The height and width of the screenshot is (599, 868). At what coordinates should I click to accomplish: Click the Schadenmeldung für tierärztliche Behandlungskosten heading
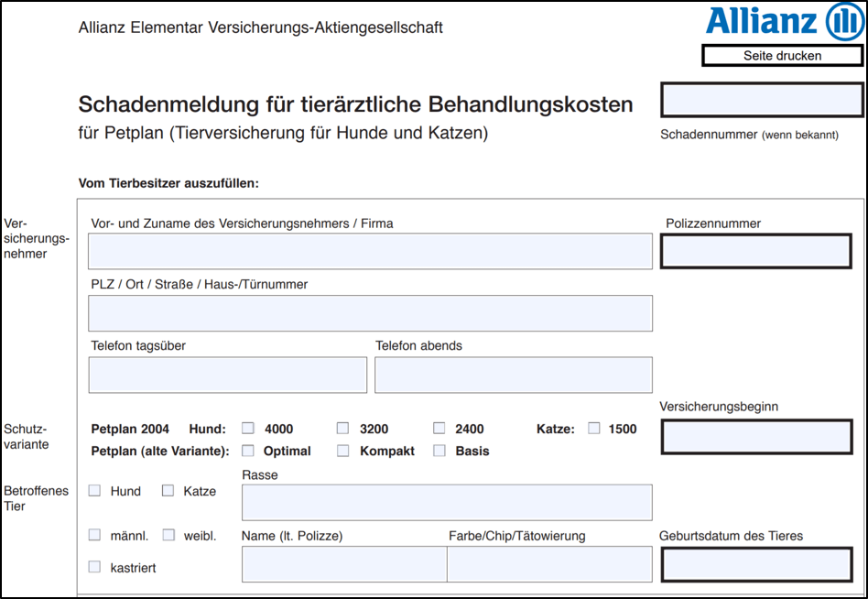[x=355, y=104]
